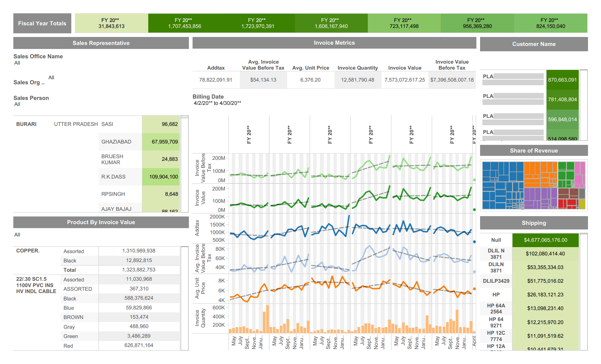Select the fiscal year tile showing 1,707,453,856
The image size is (601, 364).
[185, 23]
